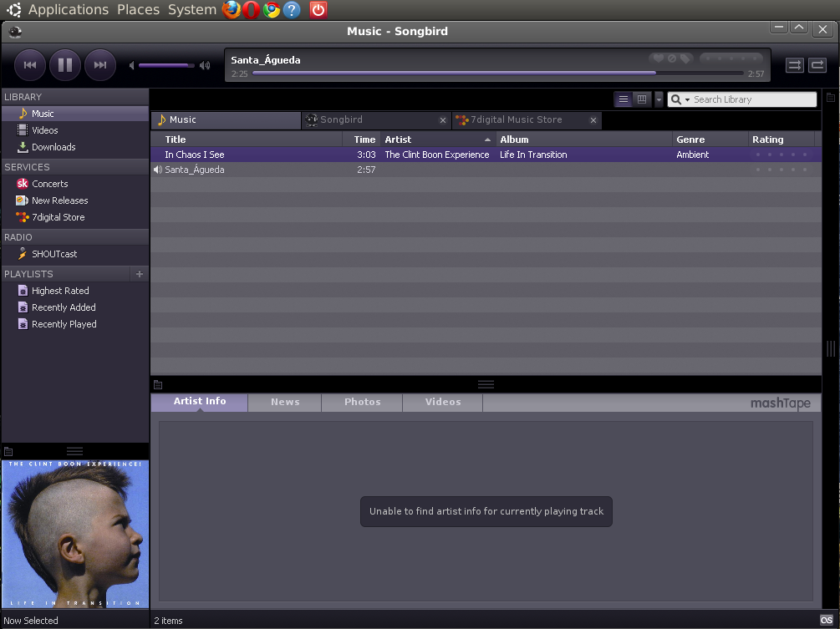
Task: Pause the currently playing track
Action: pyautogui.click(x=64, y=64)
